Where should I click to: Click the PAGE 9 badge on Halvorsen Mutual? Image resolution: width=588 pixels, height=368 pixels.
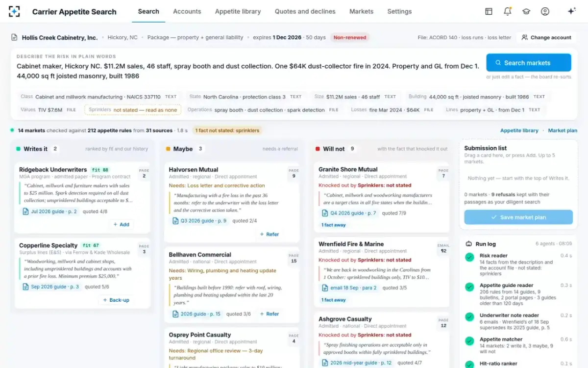click(294, 173)
